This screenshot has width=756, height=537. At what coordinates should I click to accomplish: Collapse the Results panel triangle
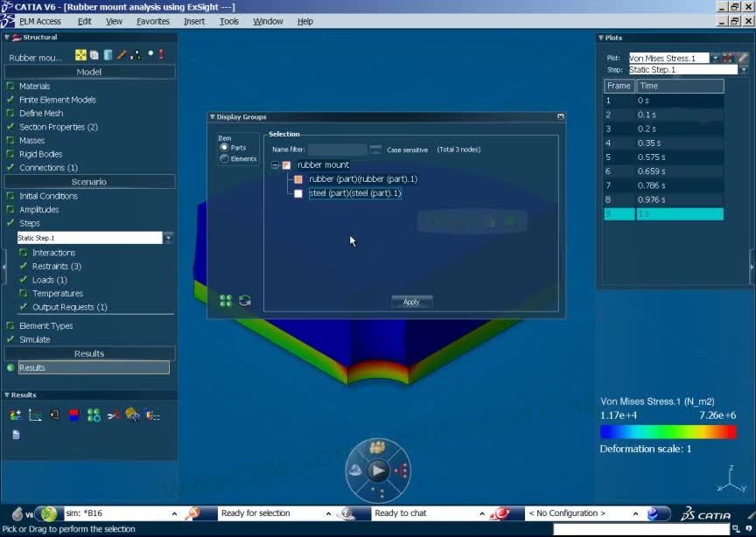pyautogui.click(x=7, y=394)
